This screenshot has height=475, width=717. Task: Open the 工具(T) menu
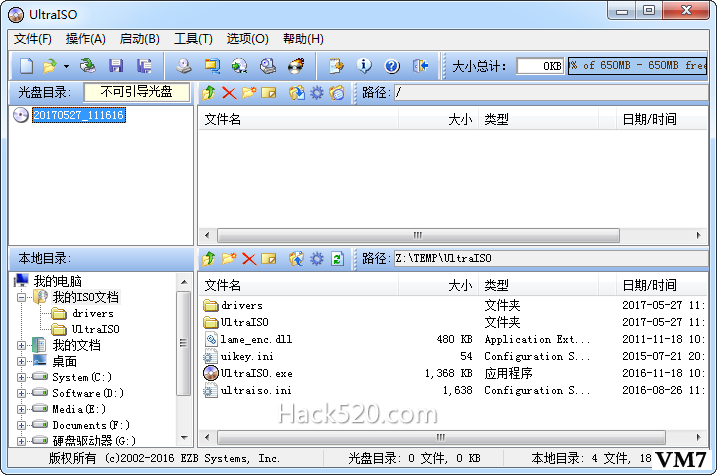click(x=193, y=39)
